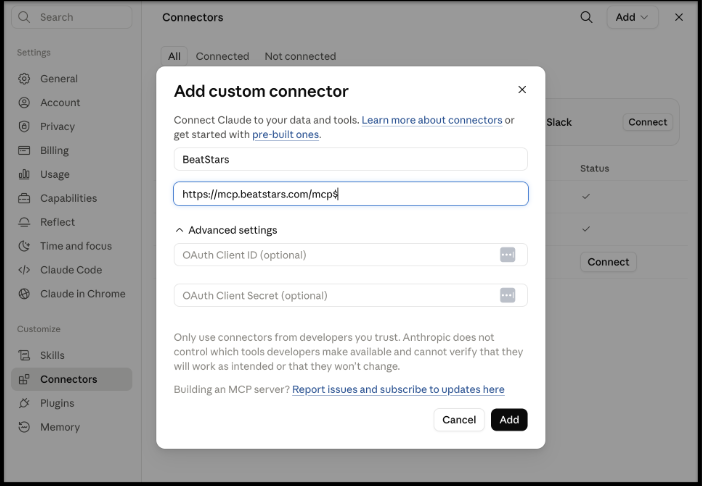Close the Add custom connector dialog
The width and height of the screenshot is (702, 486).
pyautogui.click(x=522, y=90)
